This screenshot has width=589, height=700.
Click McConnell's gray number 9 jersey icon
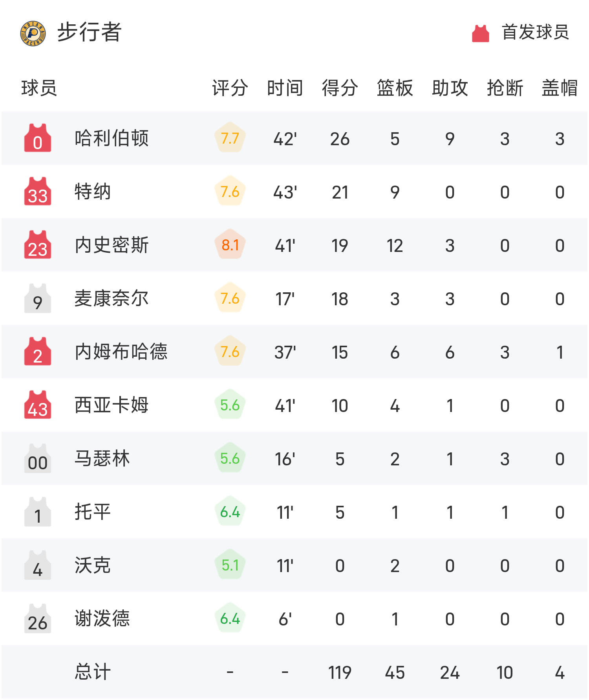[38, 298]
